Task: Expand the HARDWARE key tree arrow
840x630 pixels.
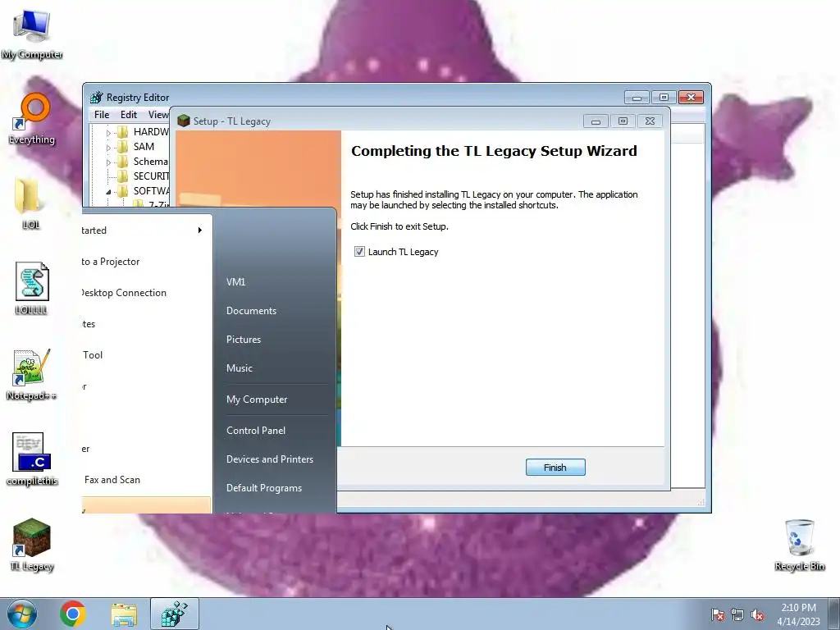Action: pos(108,132)
